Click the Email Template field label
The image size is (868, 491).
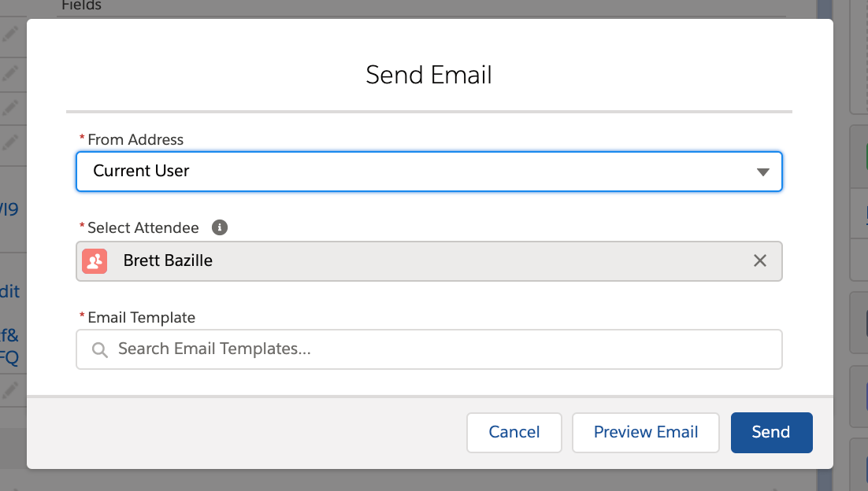pos(141,317)
